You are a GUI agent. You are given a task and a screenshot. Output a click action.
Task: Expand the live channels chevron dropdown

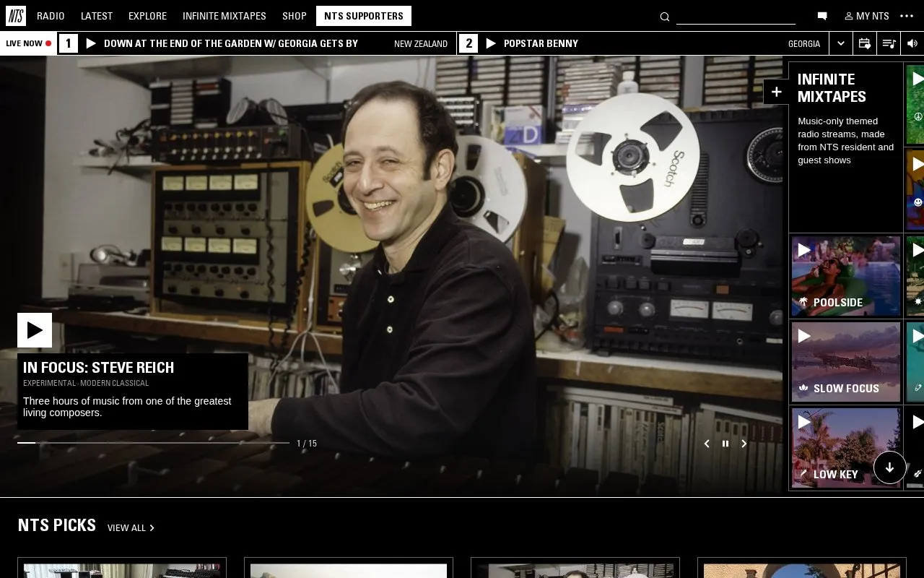[841, 43]
